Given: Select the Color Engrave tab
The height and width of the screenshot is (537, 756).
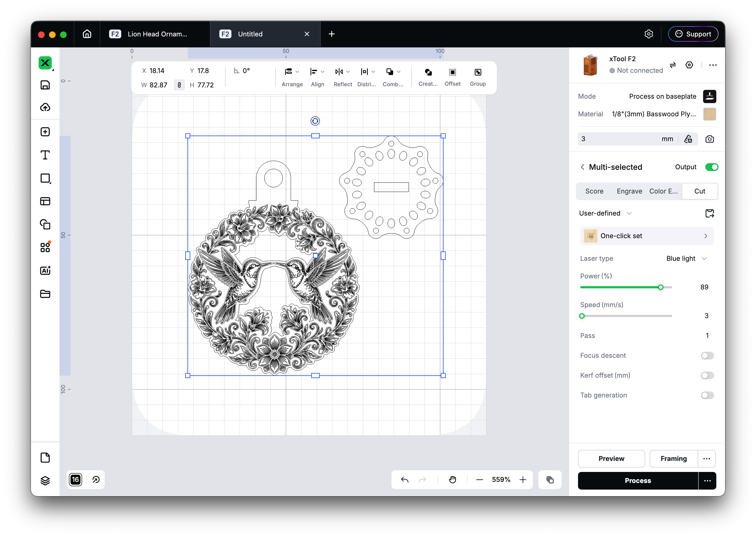Looking at the screenshot, I should click(663, 191).
